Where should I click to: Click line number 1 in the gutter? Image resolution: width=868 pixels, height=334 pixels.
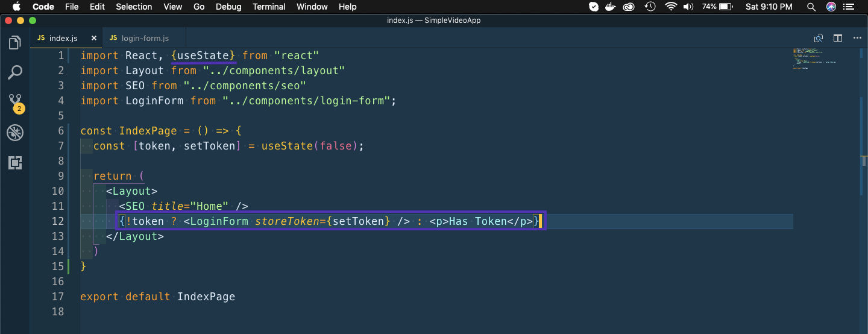point(60,55)
